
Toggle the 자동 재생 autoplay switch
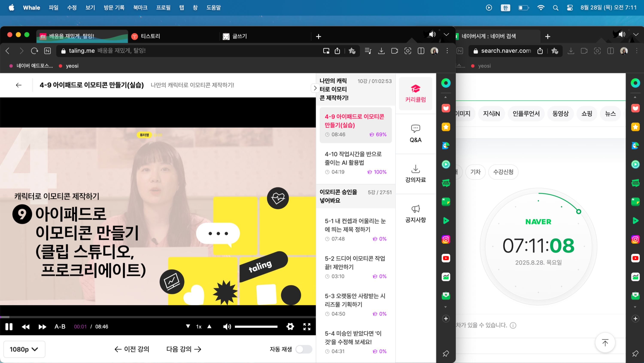click(304, 349)
